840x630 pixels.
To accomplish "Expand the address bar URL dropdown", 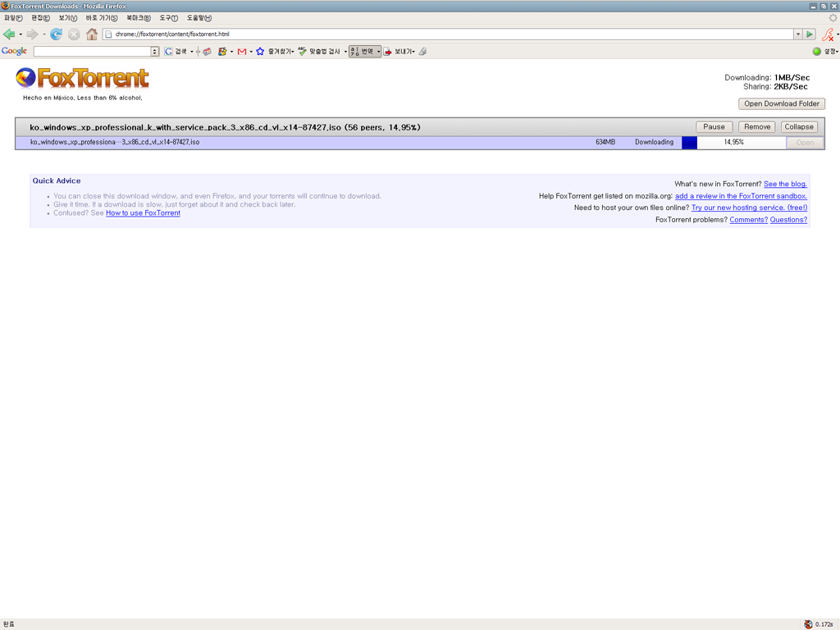I will click(x=797, y=34).
